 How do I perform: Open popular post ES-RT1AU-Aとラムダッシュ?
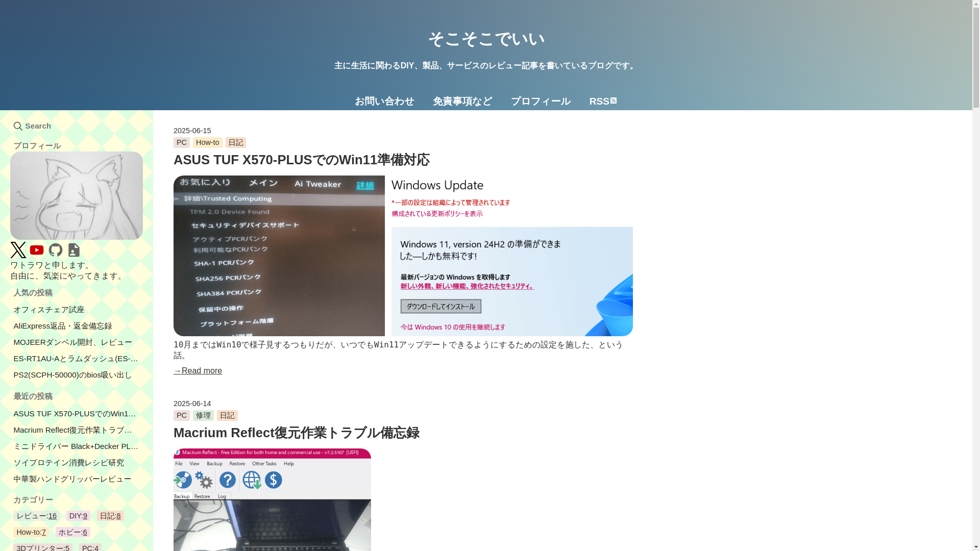pyautogui.click(x=76, y=359)
